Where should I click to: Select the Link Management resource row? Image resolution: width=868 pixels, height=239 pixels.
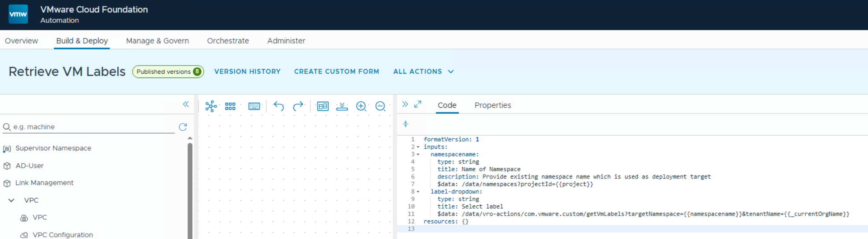coord(44,183)
